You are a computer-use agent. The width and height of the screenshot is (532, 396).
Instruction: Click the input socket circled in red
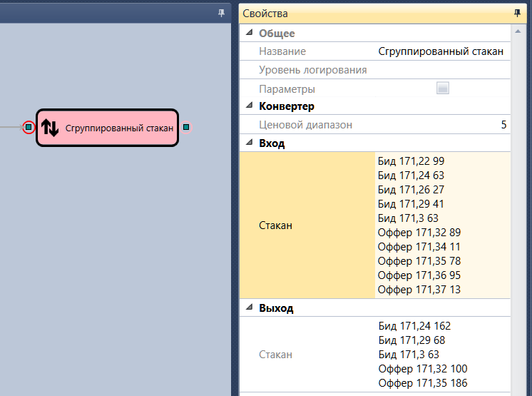point(29,127)
